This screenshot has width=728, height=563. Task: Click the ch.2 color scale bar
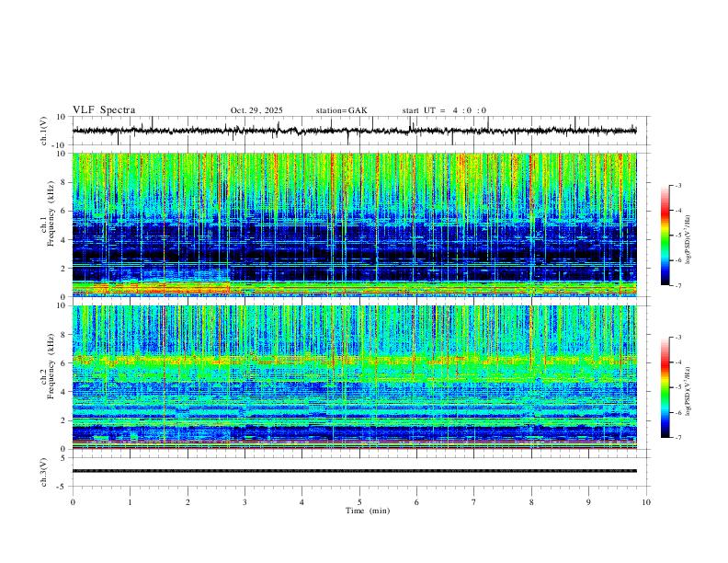click(x=665, y=387)
